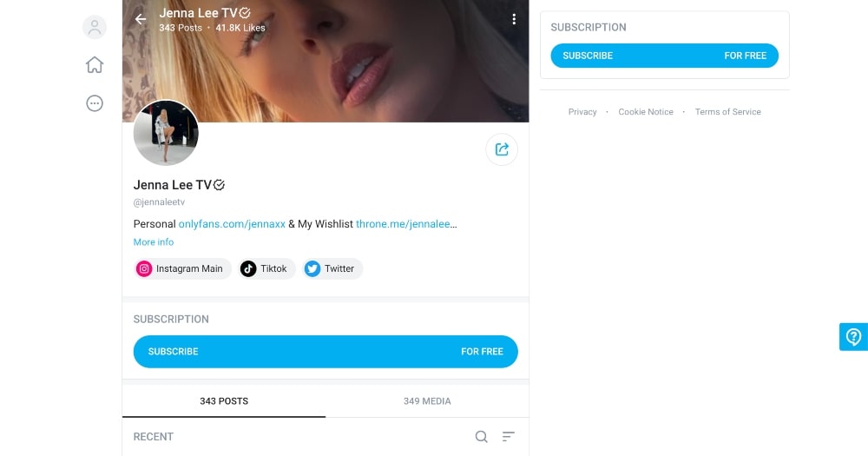
Task: Search posts with the magnifier icon
Action: tap(481, 437)
